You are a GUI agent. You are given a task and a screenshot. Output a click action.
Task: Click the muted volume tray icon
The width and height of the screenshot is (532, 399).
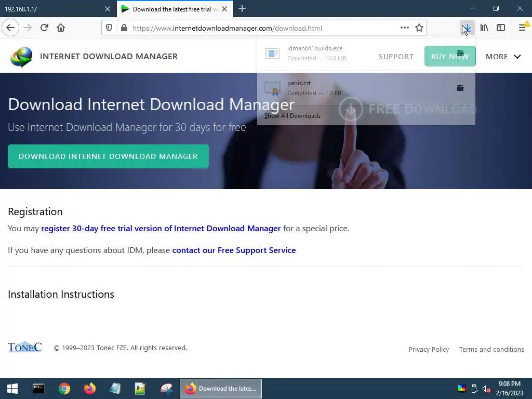486,389
